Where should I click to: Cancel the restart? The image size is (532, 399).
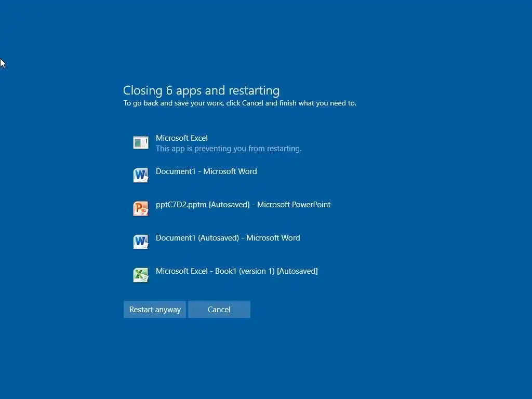(x=219, y=310)
